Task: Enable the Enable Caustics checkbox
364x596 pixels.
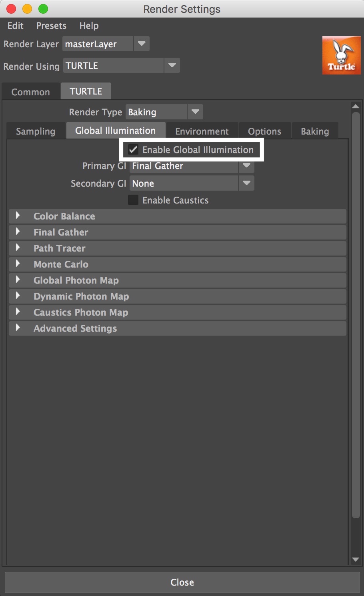Action: (133, 200)
